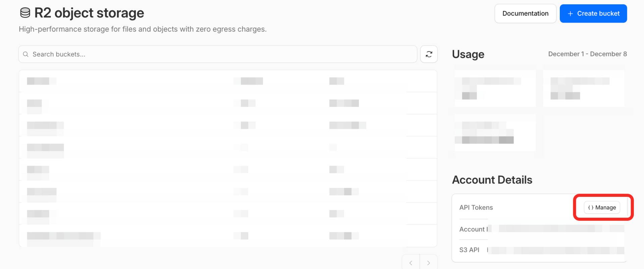Viewport: 644px width, 269px height.
Task: Click the December 1 - December 8 date range
Action: pyautogui.click(x=587, y=54)
